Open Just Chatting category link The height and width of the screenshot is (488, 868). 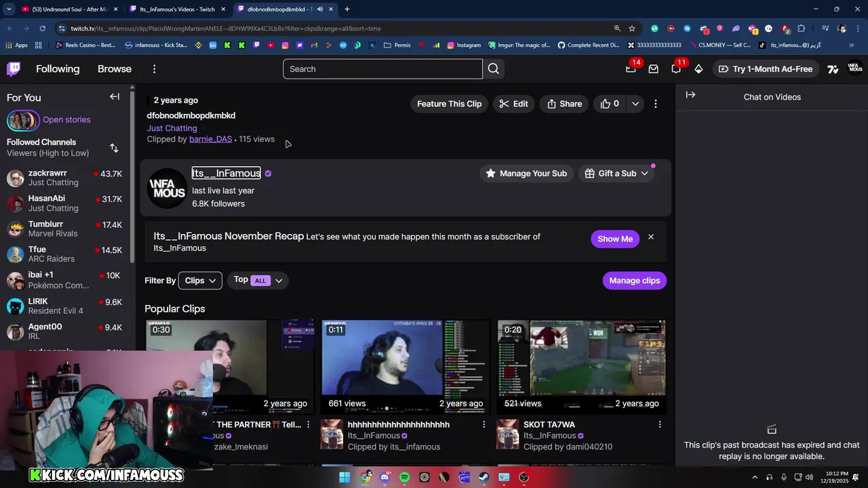coord(172,128)
